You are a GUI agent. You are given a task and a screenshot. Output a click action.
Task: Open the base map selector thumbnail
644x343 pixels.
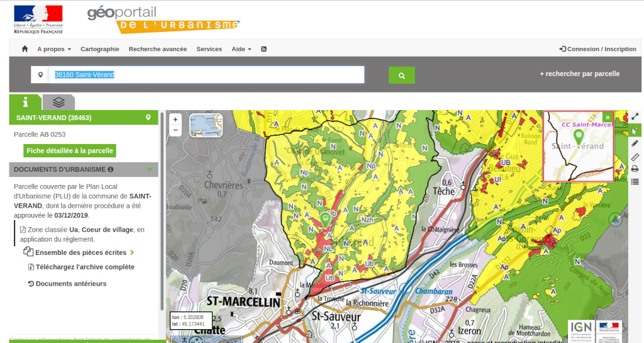click(206, 125)
